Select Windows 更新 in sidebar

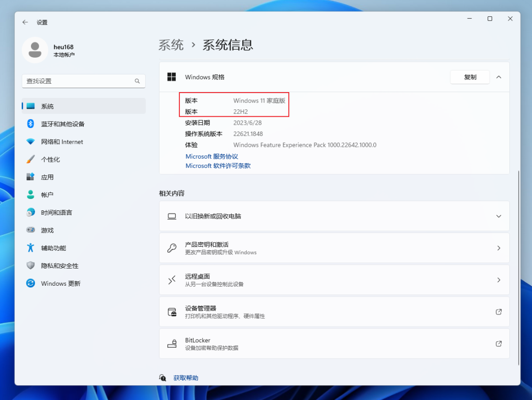(84, 283)
